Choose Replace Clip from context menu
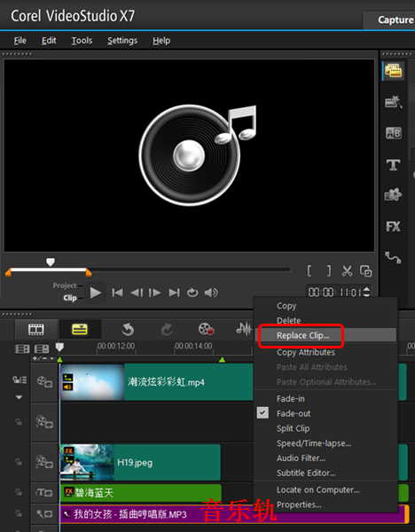 [x=302, y=335]
